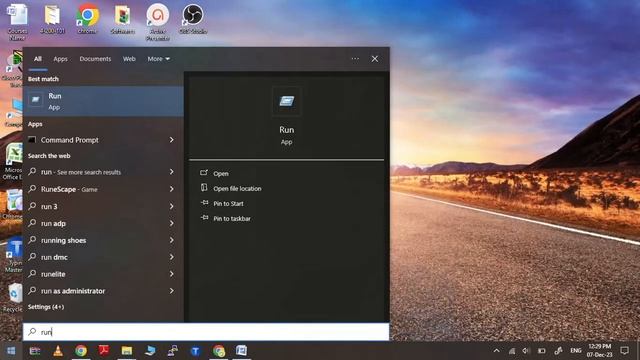640x360 pixels.
Task: Open the OBS Studio desktop icon
Action: [x=193, y=19]
